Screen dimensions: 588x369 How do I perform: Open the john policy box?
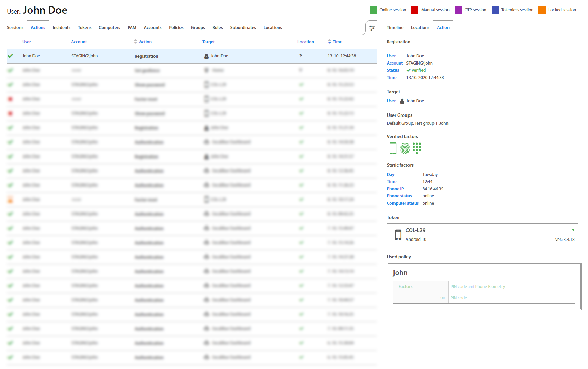pos(484,286)
